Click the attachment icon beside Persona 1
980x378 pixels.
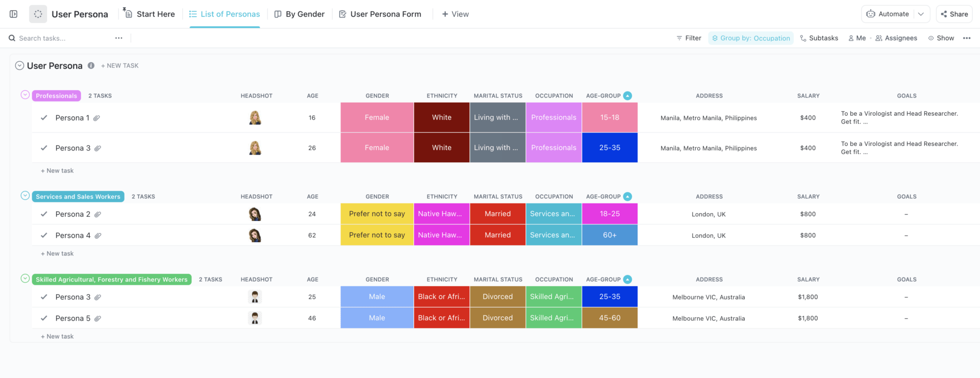point(96,118)
